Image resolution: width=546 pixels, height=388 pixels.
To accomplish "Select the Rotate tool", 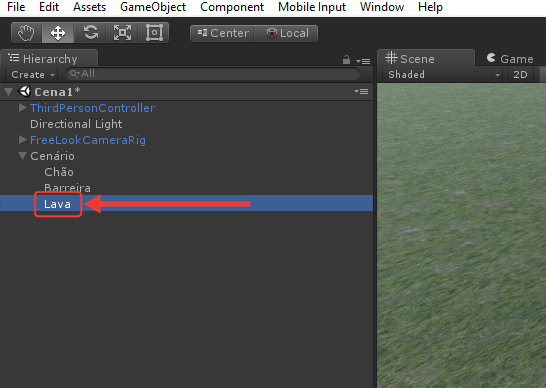I will (90, 33).
